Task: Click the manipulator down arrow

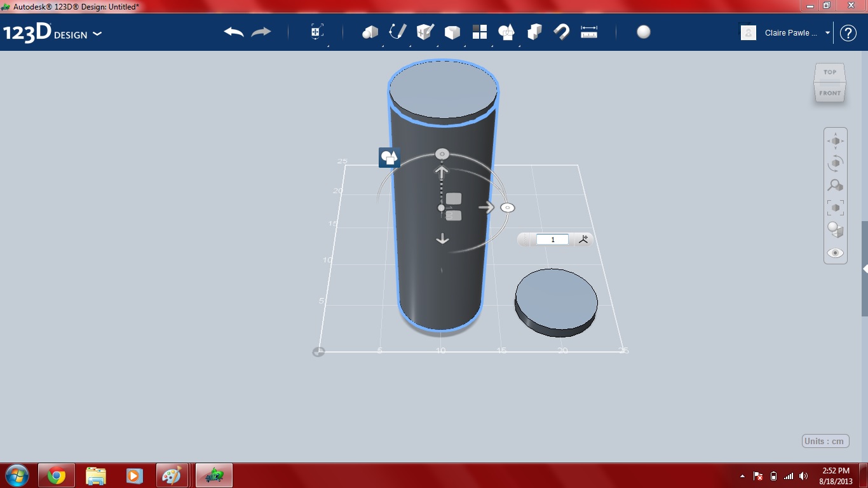Action: [x=442, y=239]
